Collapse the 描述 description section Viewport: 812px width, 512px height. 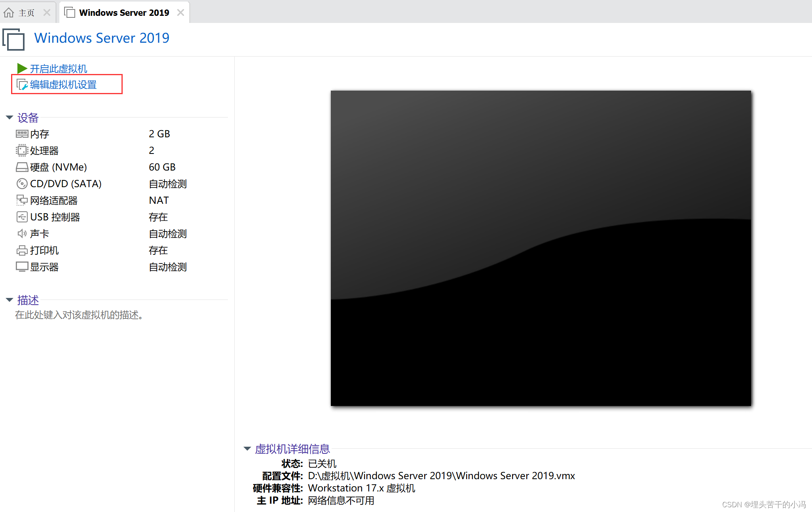coord(9,300)
